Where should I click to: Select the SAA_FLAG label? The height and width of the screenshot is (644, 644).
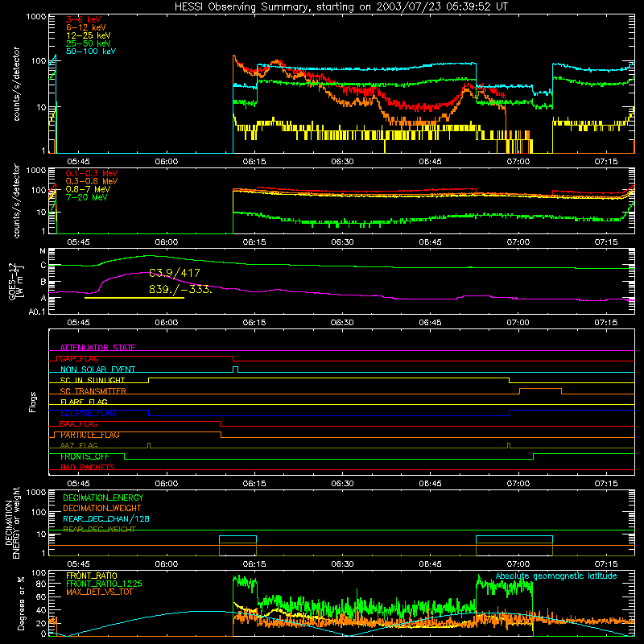tap(79, 424)
